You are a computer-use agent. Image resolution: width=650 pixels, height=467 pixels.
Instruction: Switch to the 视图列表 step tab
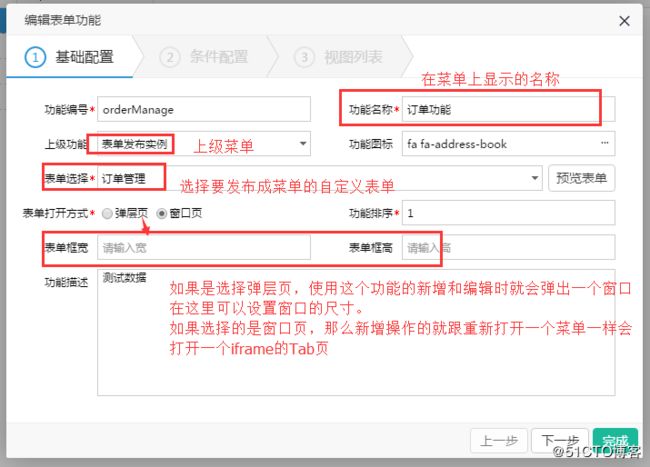[x=340, y=57]
